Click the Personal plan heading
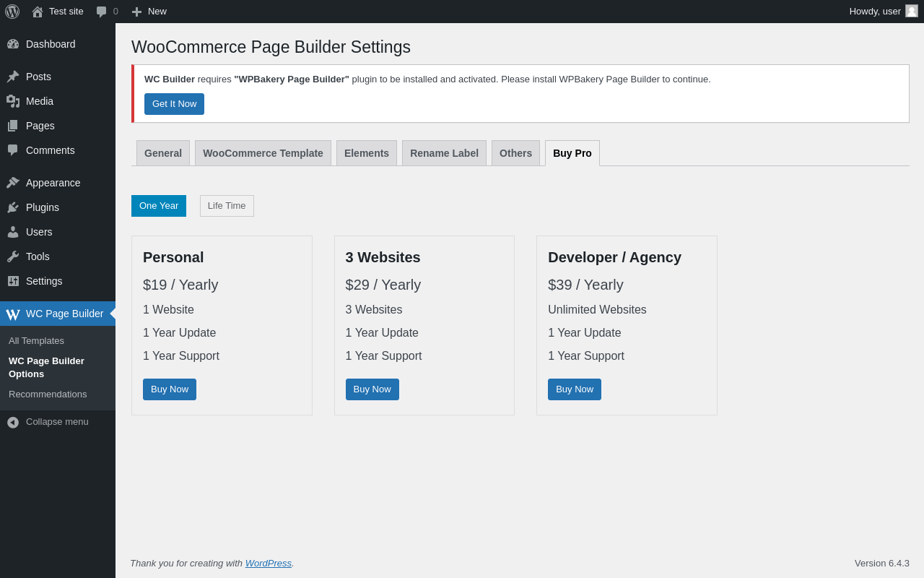Image resolution: width=924 pixels, height=578 pixels. coord(173,257)
